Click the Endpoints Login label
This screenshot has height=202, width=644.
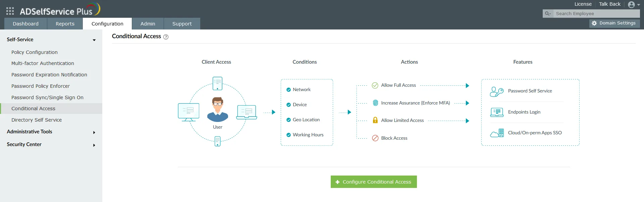pos(524,112)
